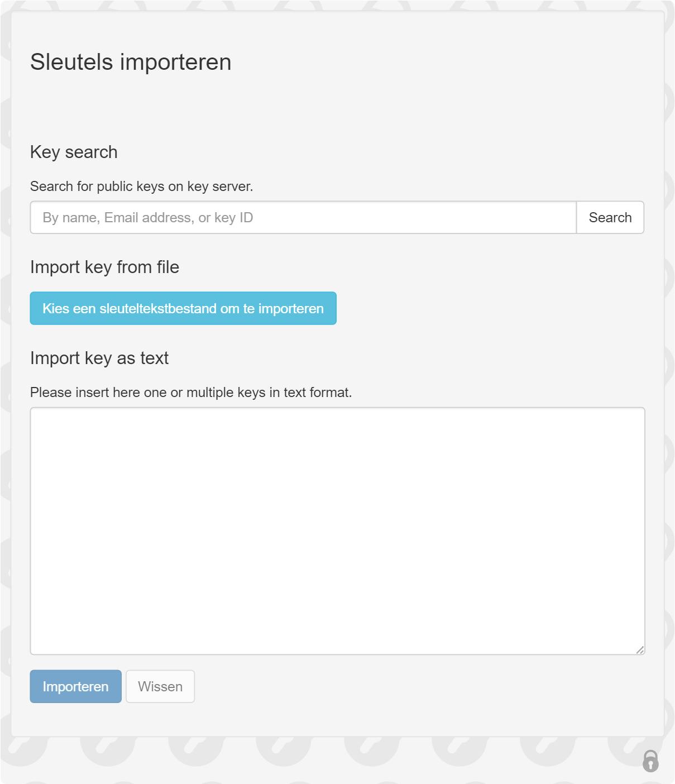Choose a key file to import
Screen dimensions: 675x784
click(x=183, y=308)
